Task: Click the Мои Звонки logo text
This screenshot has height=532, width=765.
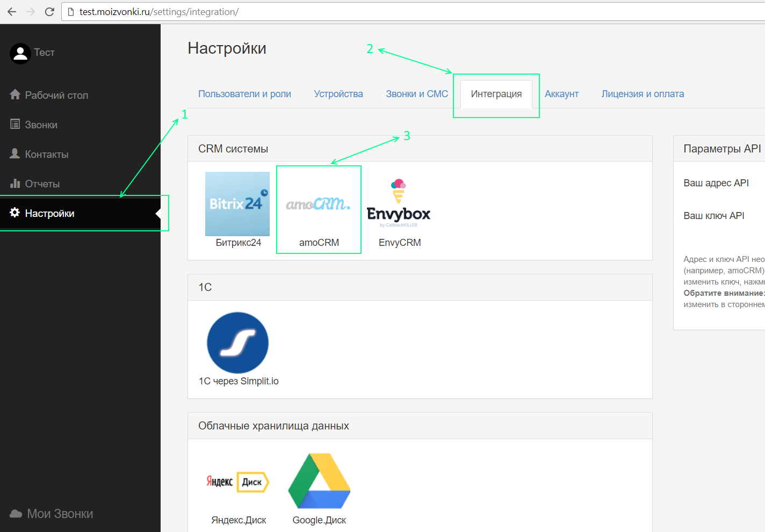Action: click(x=60, y=514)
